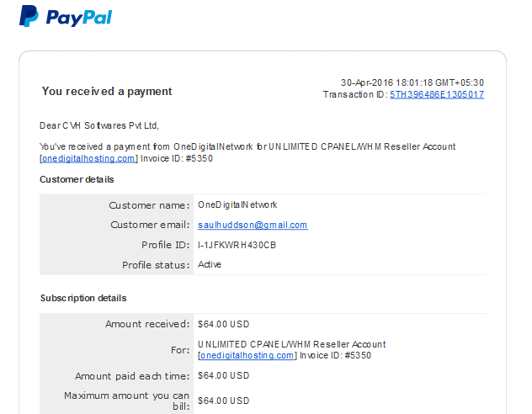Click the PayPal logo

point(66,16)
